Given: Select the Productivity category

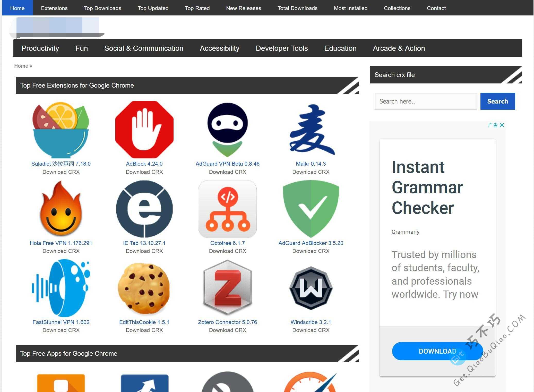Looking at the screenshot, I should tap(40, 48).
